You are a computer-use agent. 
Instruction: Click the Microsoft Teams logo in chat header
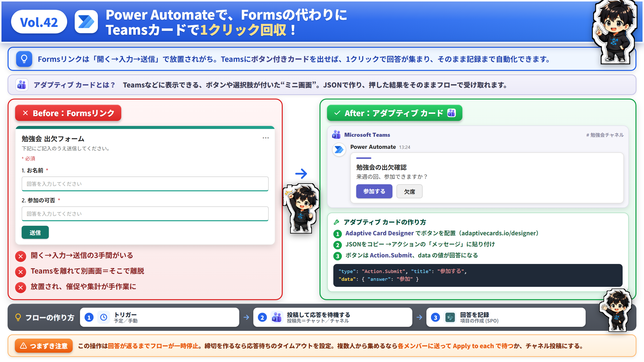[x=336, y=135]
